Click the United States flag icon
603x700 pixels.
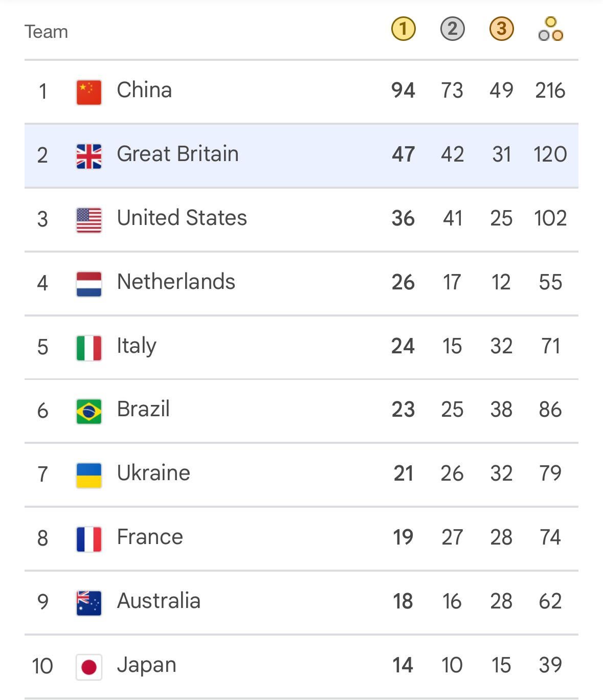pyautogui.click(x=89, y=220)
